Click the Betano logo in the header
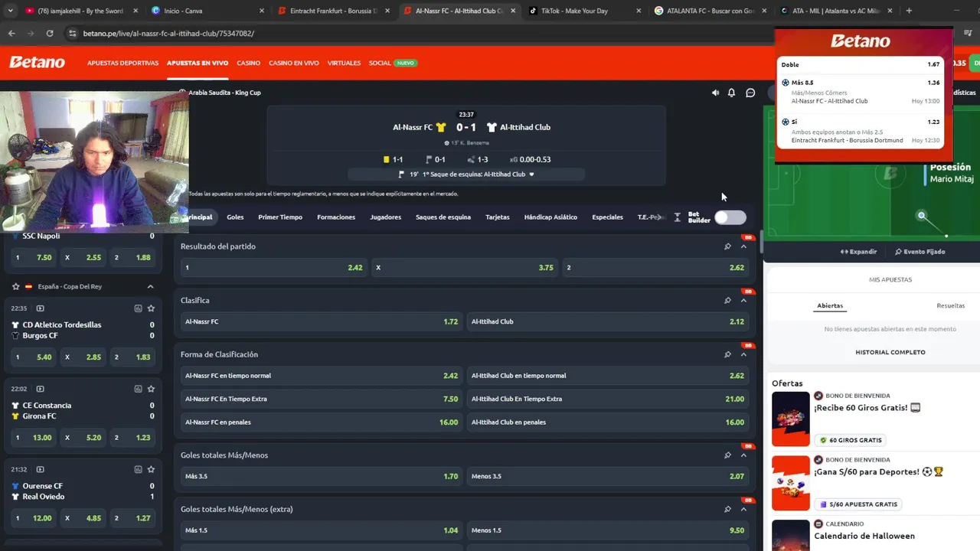Viewport: 980px width, 551px height. click(37, 63)
